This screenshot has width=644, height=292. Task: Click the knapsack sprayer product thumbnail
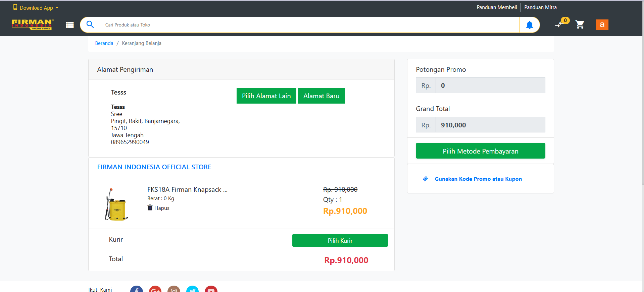[116, 204]
